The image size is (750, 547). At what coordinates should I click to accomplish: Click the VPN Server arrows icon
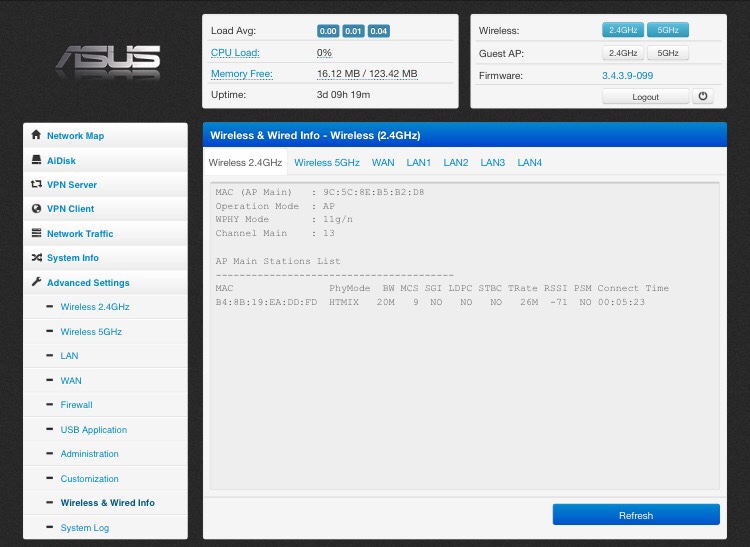coord(37,184)
